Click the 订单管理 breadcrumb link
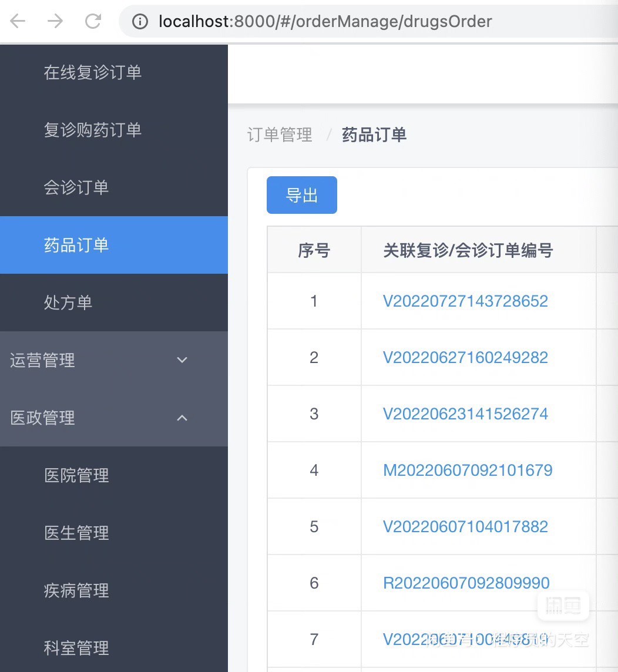 pos(279,135)
